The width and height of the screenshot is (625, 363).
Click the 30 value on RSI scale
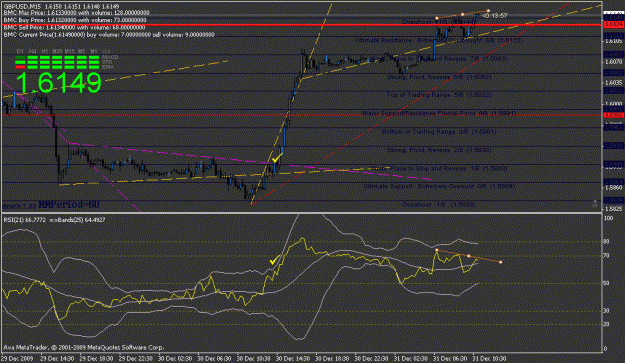click(x=607, y=310)
